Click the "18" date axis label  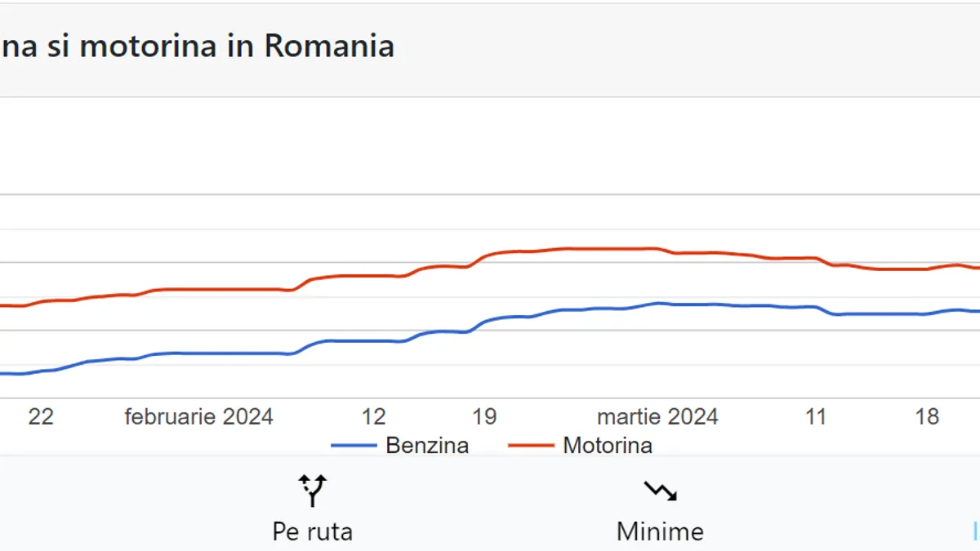pos(927,417)
